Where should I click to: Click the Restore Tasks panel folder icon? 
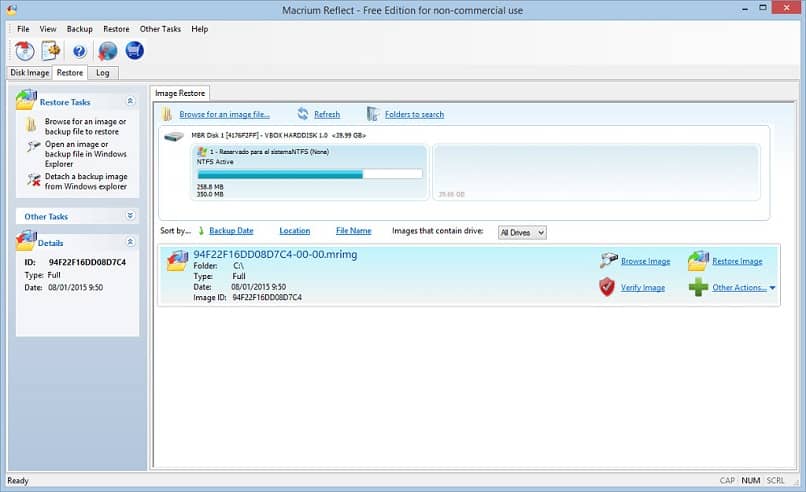tap(26, 100)
